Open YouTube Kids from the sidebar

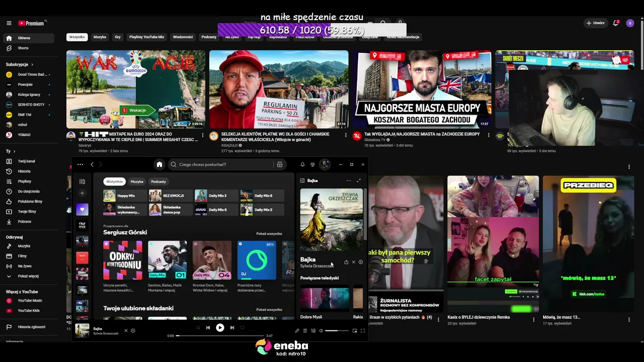coord(28,311)
